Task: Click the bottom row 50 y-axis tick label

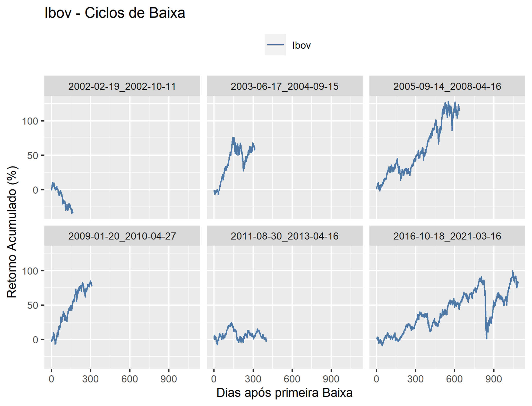Action: point(33,305)
